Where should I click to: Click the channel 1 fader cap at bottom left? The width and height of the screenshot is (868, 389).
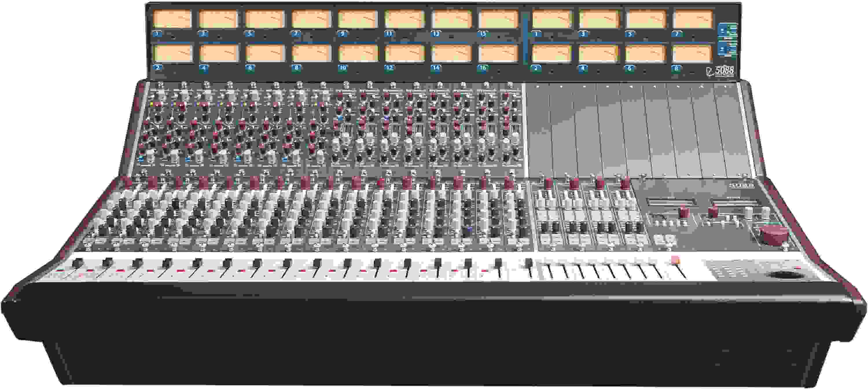click(x=78, y=263)
